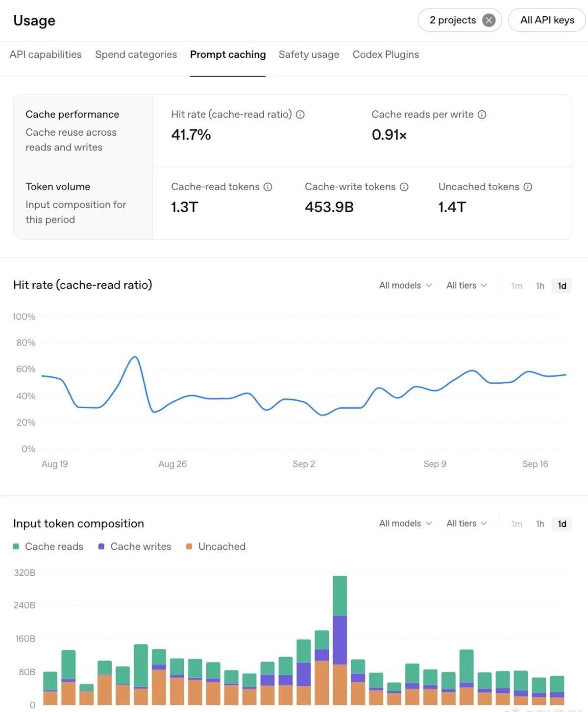The image size is (588, 712).
Task: Click the Input token composition chart title
Action: pos(79,523)
